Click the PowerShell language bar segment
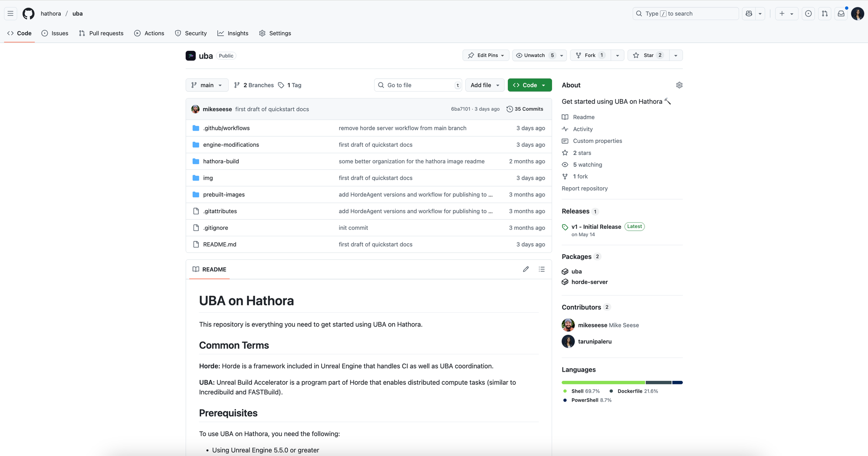 tap(677, 383)
